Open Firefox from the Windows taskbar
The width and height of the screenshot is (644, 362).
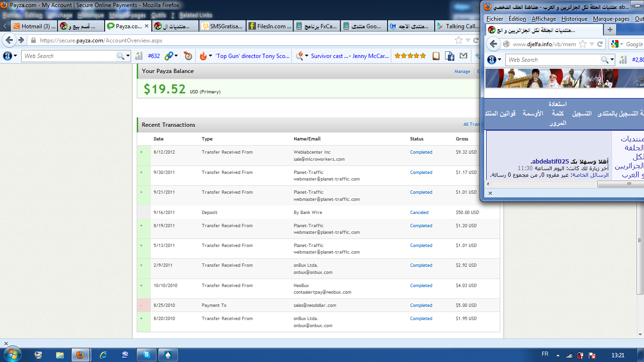coord(80,355)
